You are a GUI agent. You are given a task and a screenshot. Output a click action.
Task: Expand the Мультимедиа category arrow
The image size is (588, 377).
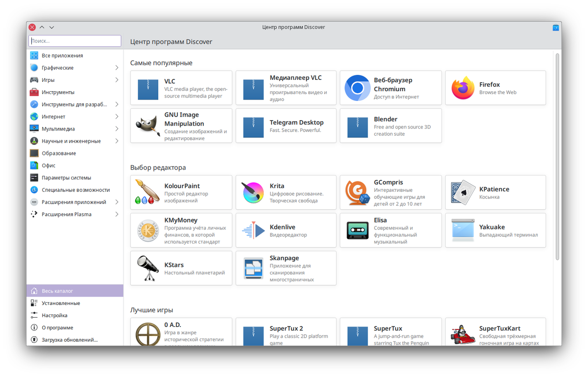(x=117, y=129)
